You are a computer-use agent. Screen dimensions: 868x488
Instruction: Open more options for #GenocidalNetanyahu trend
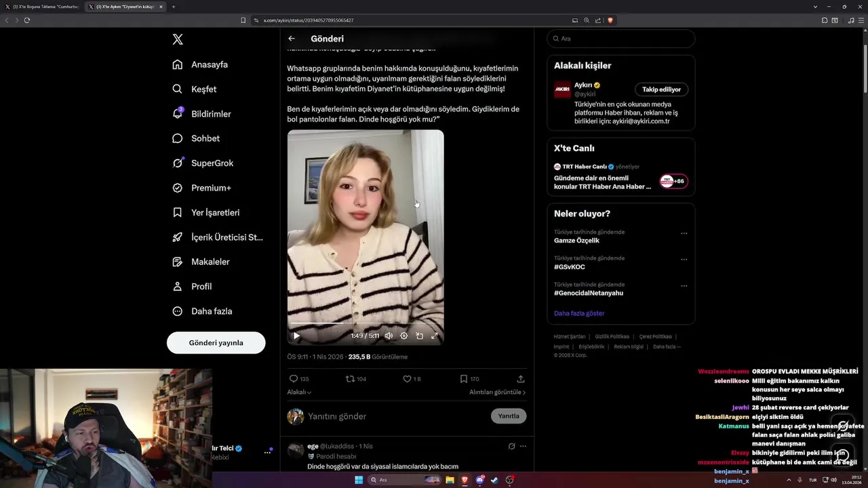tap(684, 286)
